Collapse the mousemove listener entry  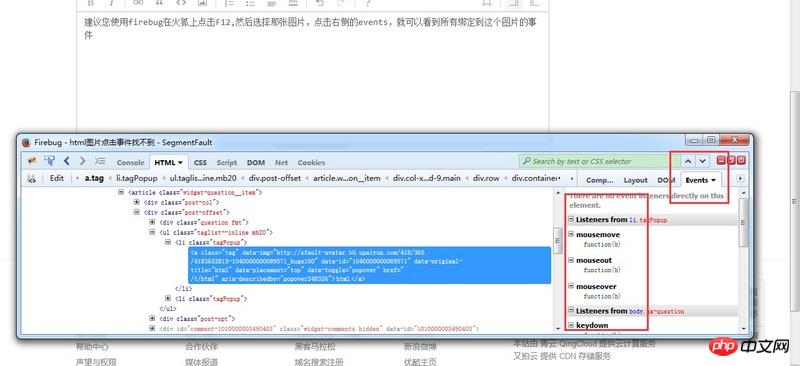571,234
